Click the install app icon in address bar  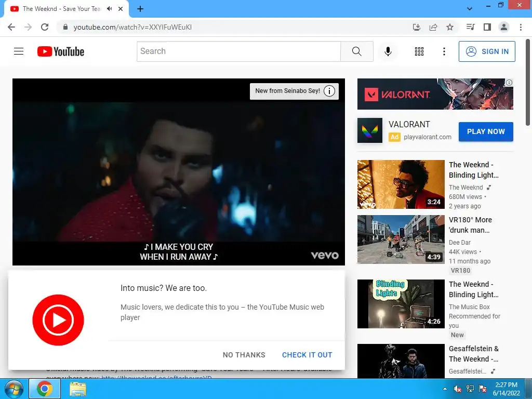416,27
